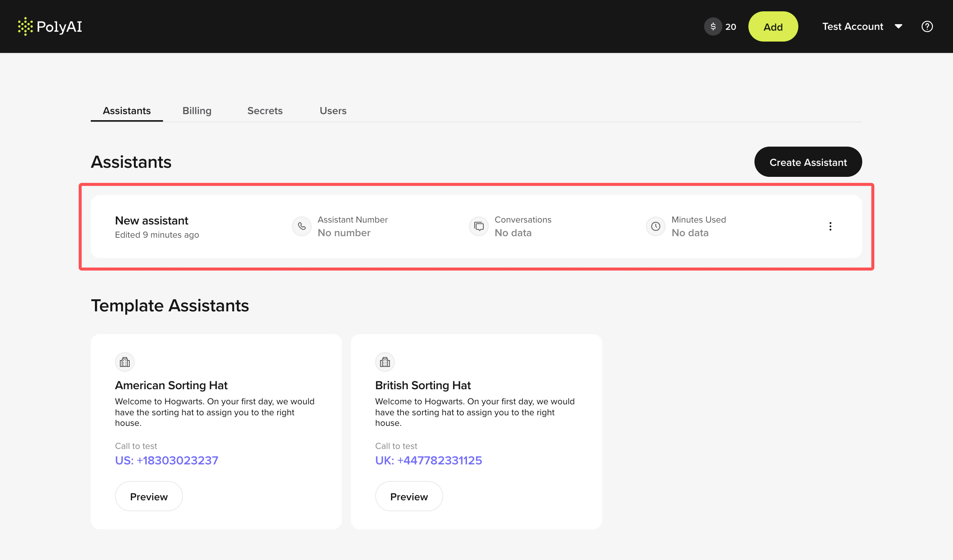The image size is (953, 560).
Task: Click the Assistant Number phone icon
Action: 301,226
